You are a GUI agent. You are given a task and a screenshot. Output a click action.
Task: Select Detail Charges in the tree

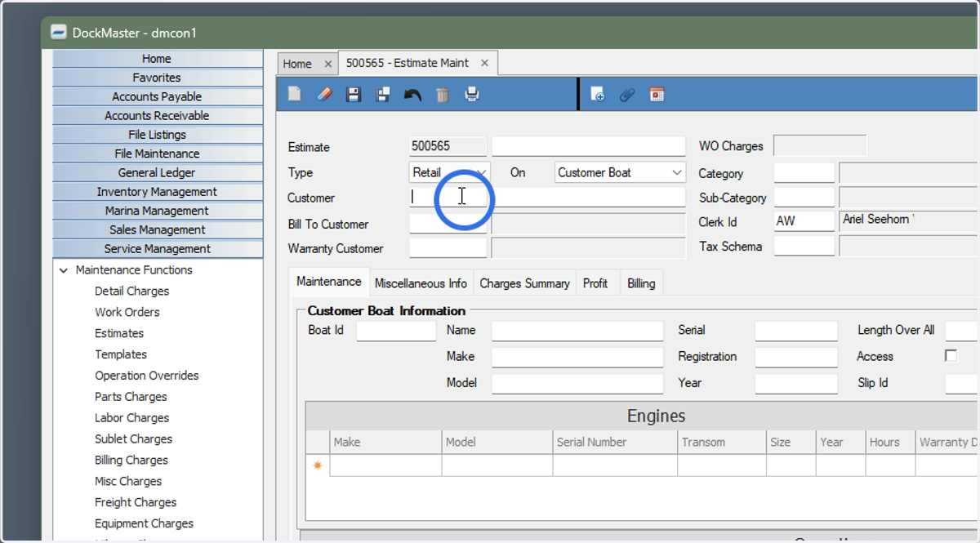pos(132,291)
